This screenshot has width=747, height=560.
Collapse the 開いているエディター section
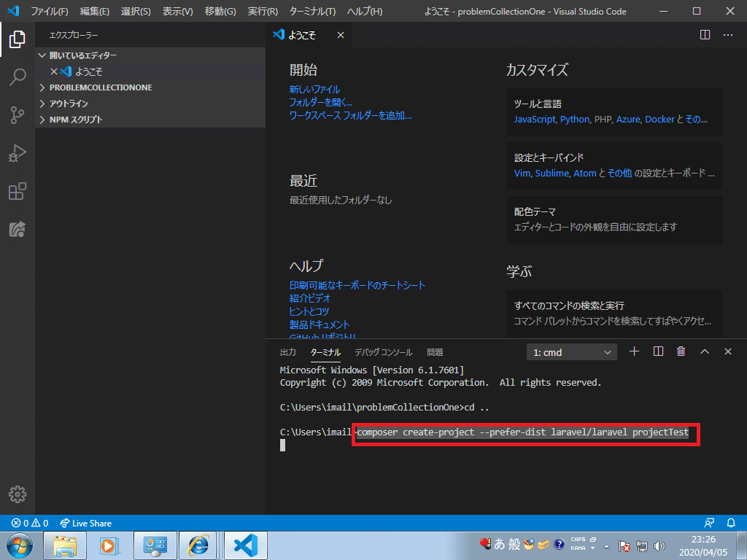150,55
